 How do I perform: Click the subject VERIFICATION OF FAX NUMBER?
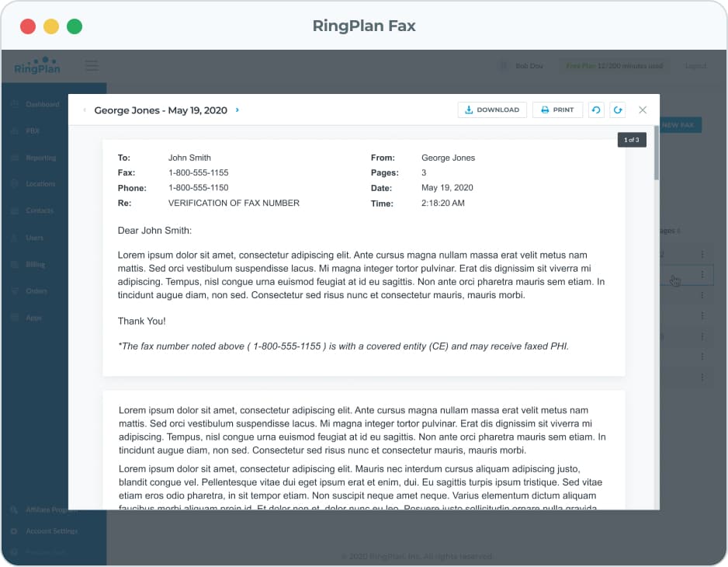(234, 203)
